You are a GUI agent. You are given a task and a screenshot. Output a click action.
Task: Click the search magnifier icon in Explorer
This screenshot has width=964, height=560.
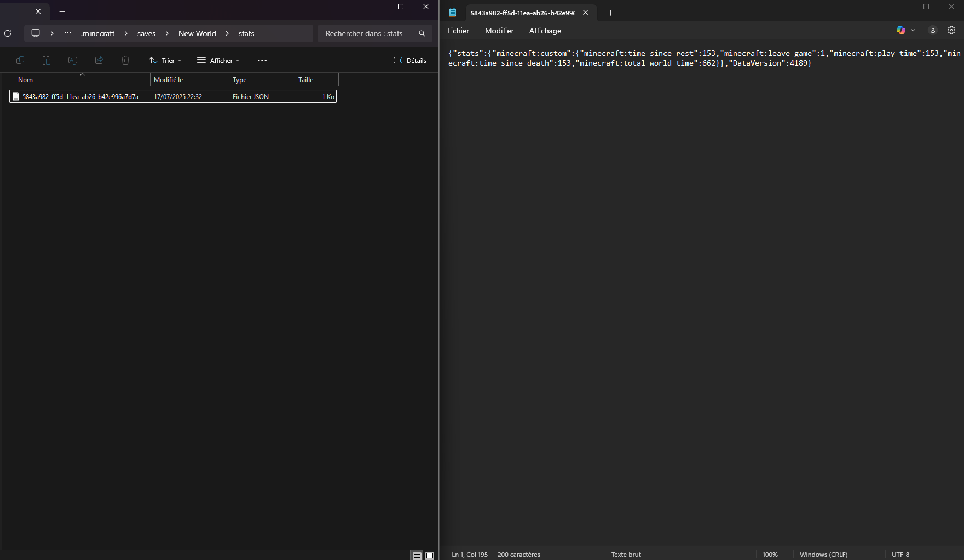422,33
